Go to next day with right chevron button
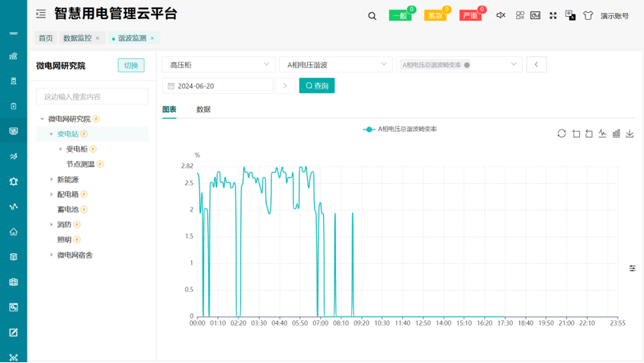Screen dimensions: 644x363 tap(285, 85)
